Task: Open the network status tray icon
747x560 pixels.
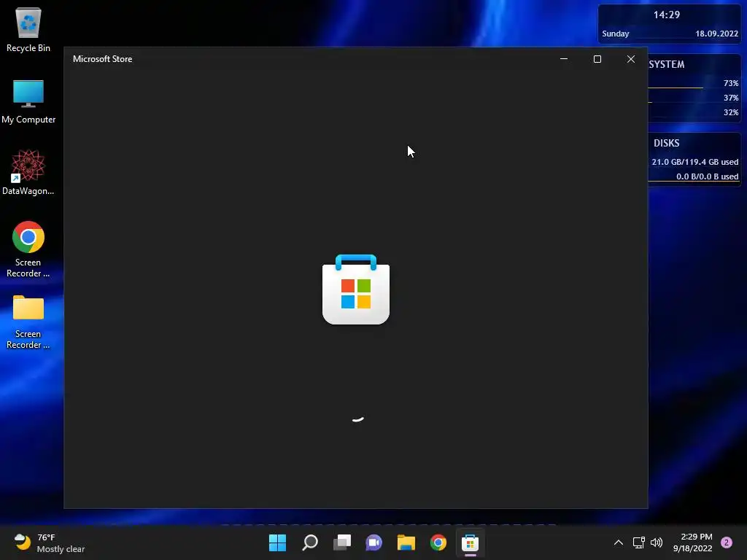Action: coord(638,542)
